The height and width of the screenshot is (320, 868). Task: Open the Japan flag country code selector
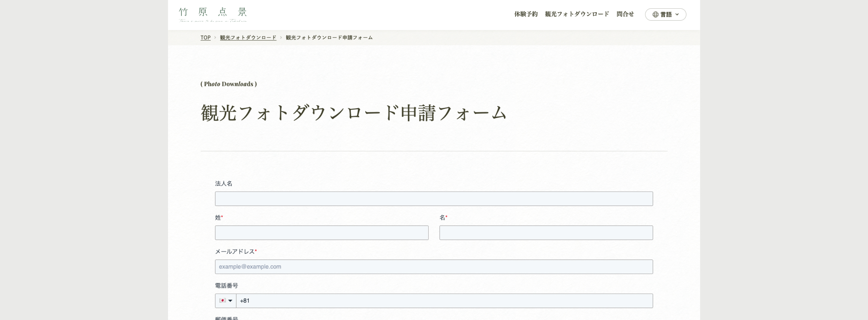coord(225,301)
